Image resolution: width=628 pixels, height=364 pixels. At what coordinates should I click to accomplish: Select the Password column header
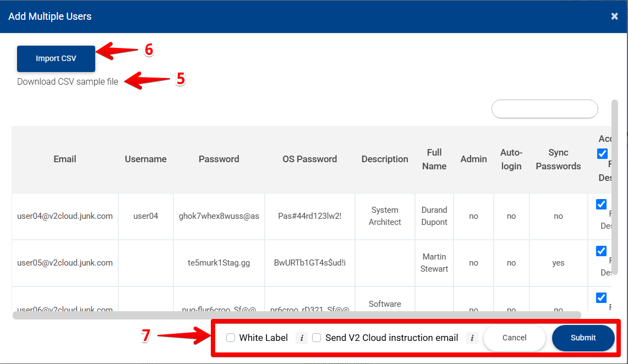(219, 159)
